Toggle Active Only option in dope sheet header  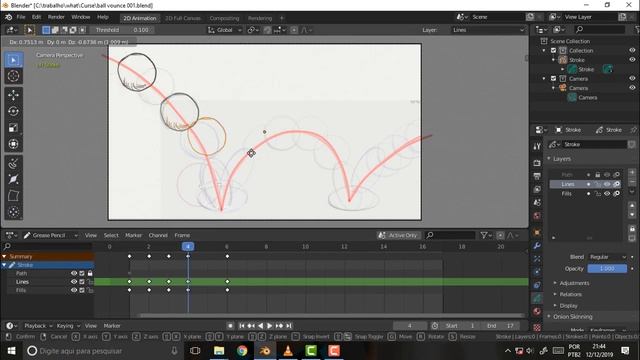point(399,235)
